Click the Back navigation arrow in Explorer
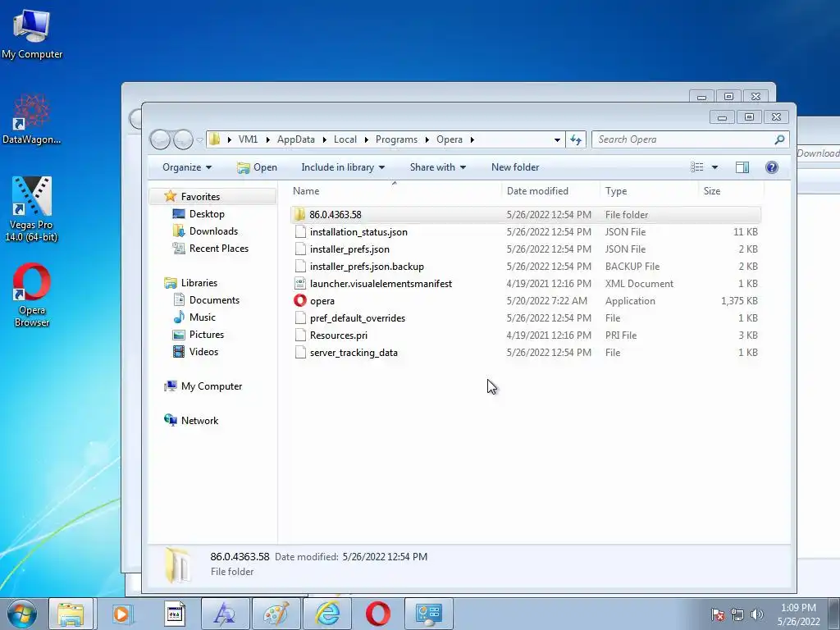This screenshot has width=840, height=630. [160, 139]
